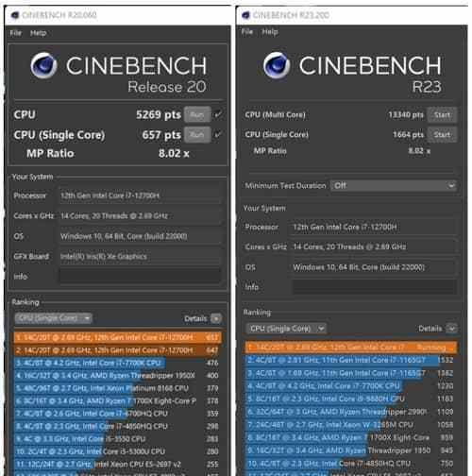Image resolution: width=472 pixels, height=476 pixels.
Task: Select R23 ranking row 1 marked Running
Action: pos(351,348)
